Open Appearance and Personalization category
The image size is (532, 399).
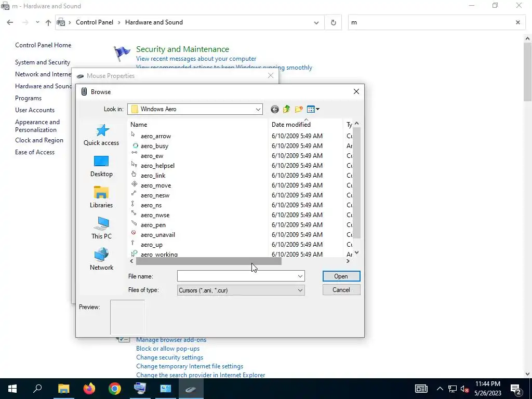37,126
